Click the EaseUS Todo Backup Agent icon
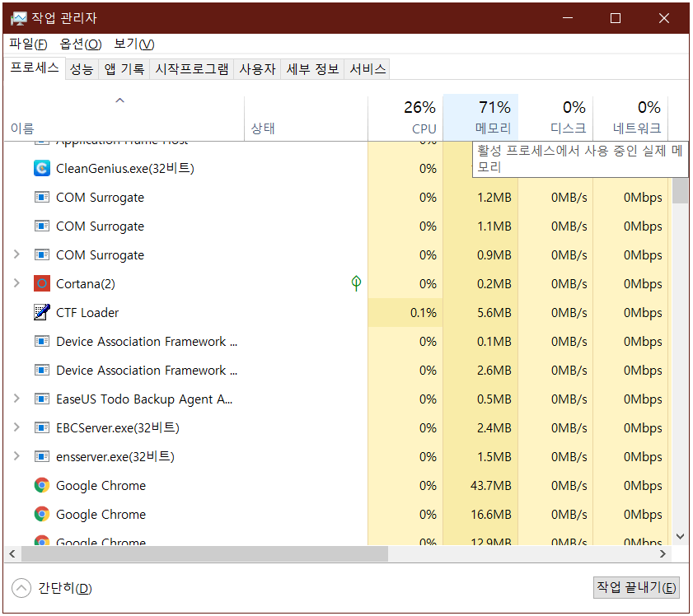The height and width of the screenshot is (616, 693). [42, 399]
